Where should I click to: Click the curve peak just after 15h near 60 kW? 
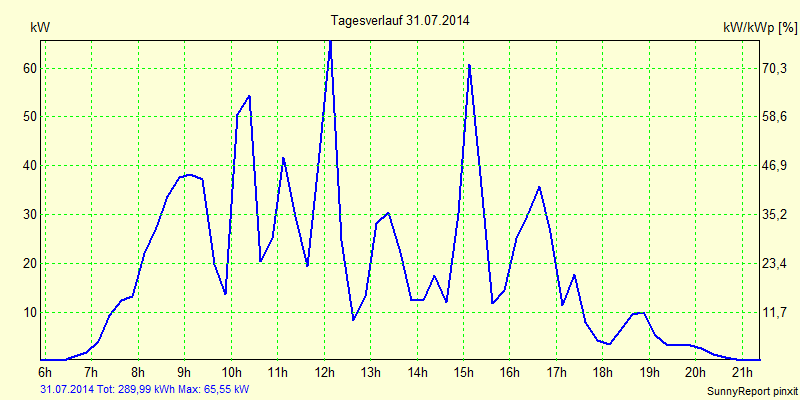[469, 65]
